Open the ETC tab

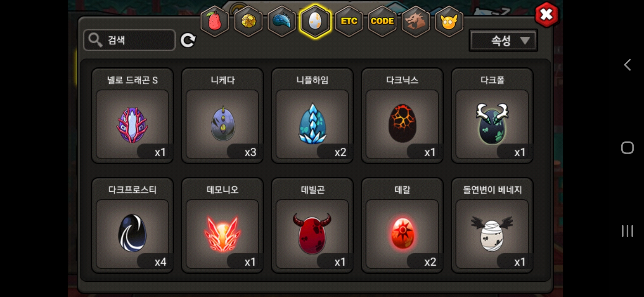[x=349, y=21]
